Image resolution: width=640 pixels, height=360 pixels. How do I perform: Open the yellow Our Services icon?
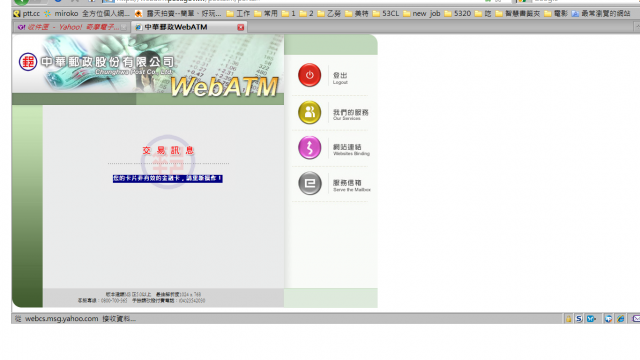(x=309, y=112)
